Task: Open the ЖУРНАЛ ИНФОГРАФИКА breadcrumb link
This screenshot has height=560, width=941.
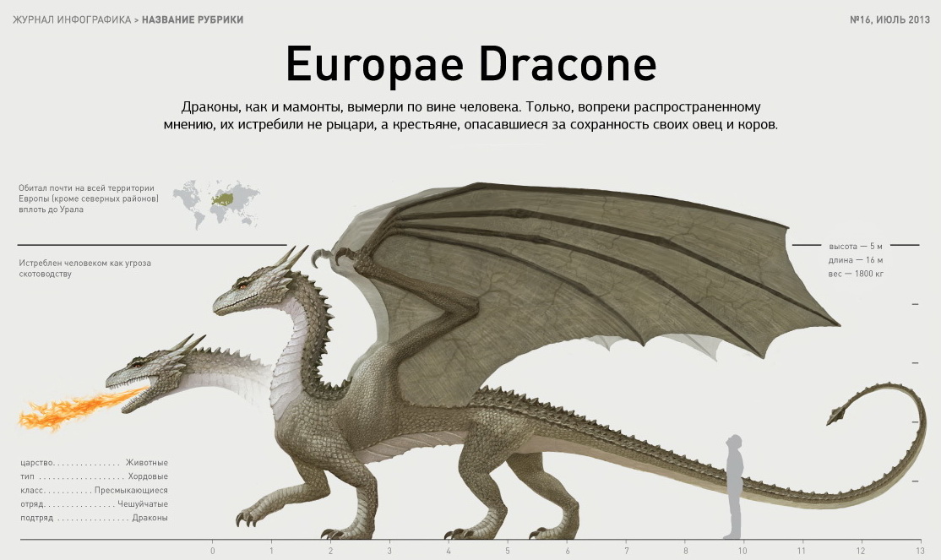Action: (72, 19)
